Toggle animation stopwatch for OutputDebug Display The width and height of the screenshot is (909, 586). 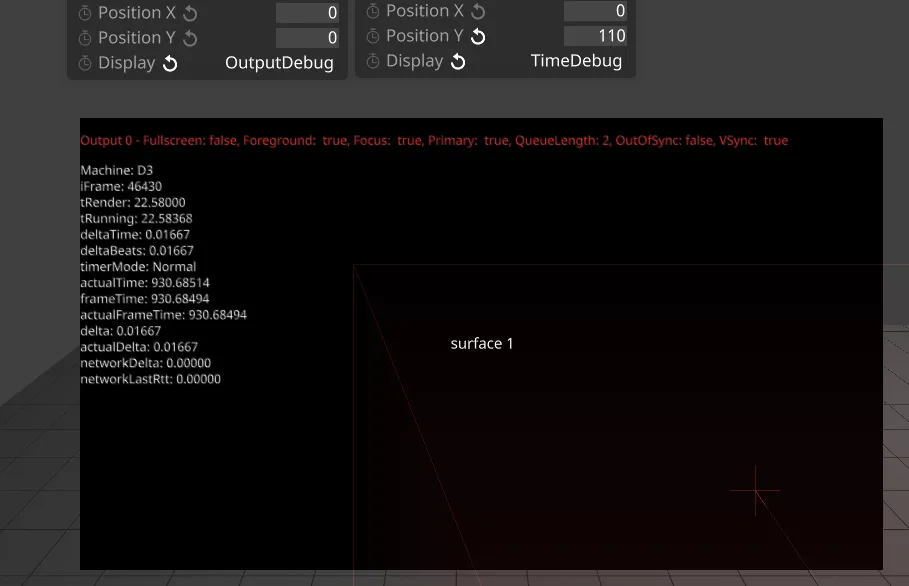84,63
